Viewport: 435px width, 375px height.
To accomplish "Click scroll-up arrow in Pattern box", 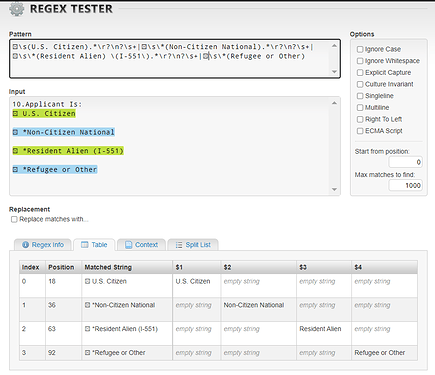I will [x=334, y=46].
